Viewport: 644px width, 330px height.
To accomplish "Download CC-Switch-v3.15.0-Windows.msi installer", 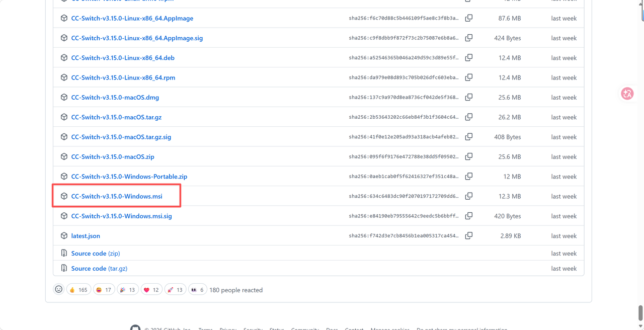I will coord(117,196).
